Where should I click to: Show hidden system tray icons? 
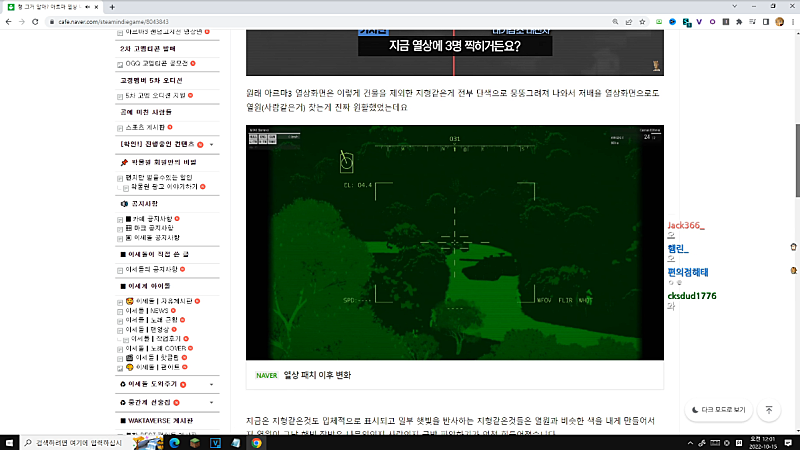coord(690,443)
